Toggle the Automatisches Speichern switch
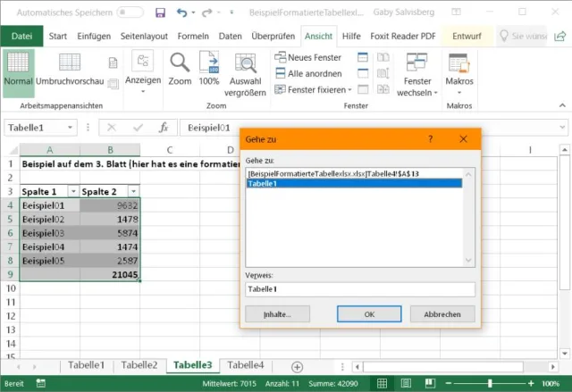Image resolution: width=572 pixels, height=392 pixels. pos(130,13)
